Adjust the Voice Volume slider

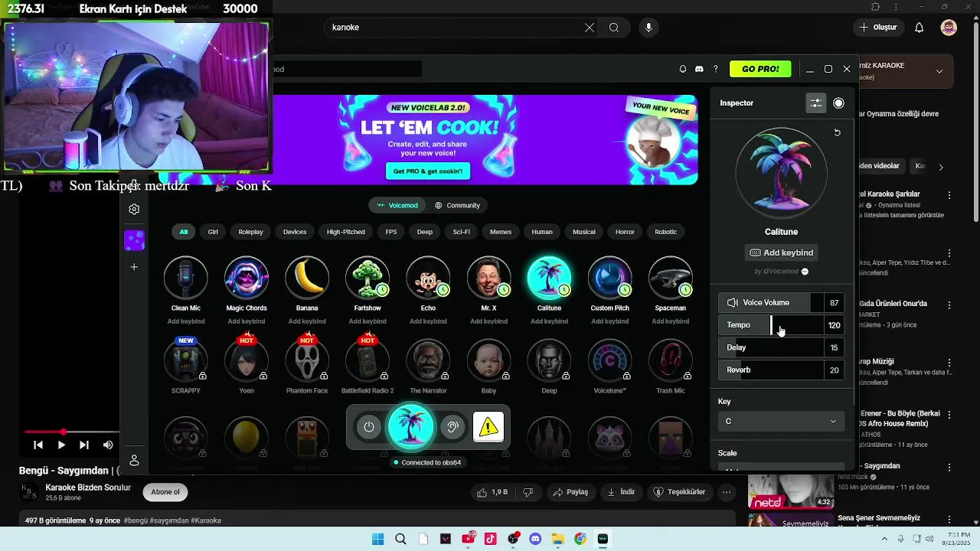781,303
